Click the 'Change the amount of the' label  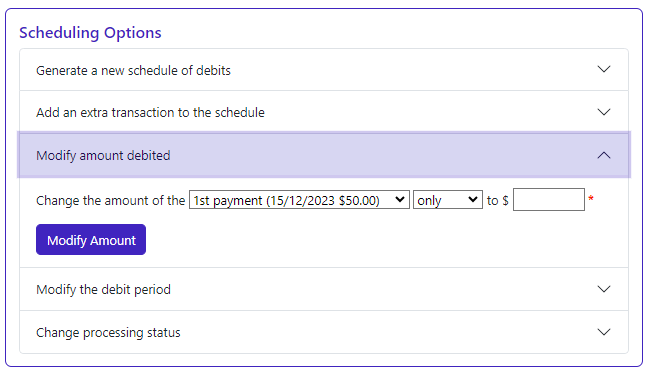pos(110,200)
